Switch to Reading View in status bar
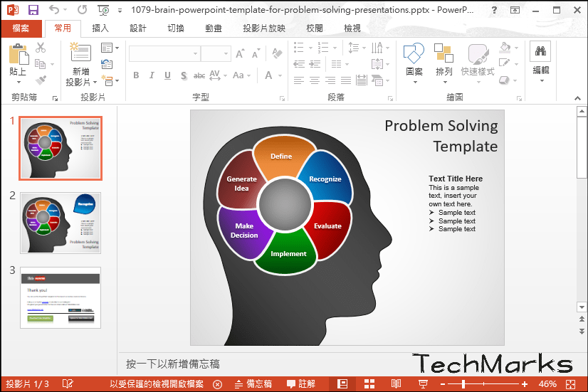This screenshot has height=392, width=588. point(397,383)
